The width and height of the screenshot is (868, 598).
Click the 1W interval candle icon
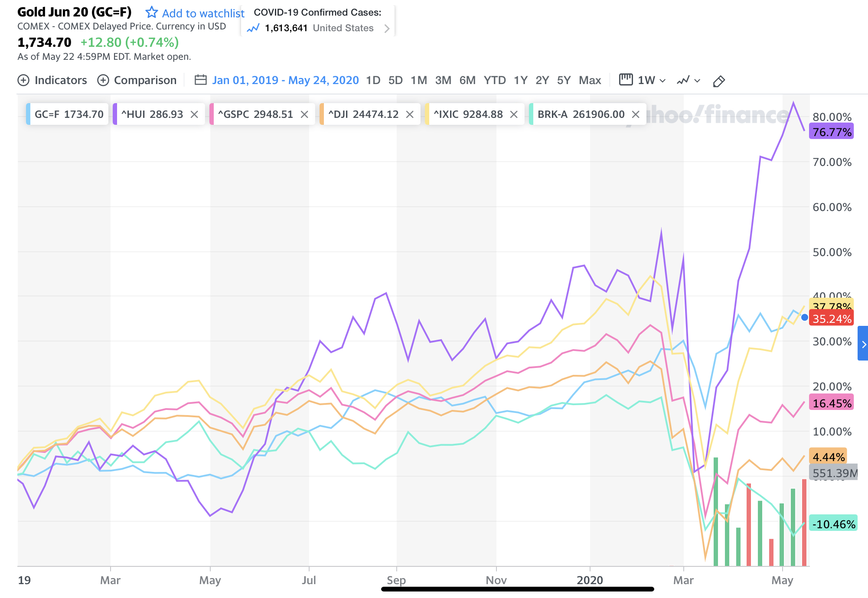626,80
